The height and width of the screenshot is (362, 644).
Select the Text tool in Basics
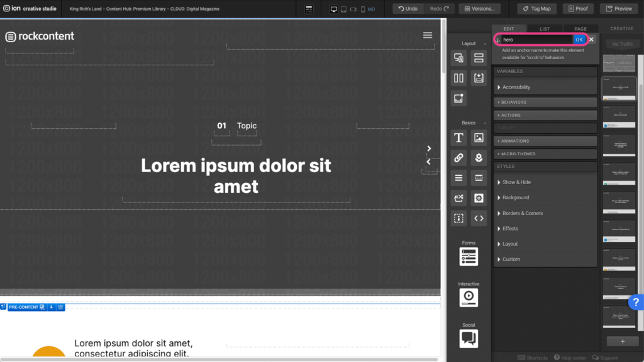(x=458, y=138)
